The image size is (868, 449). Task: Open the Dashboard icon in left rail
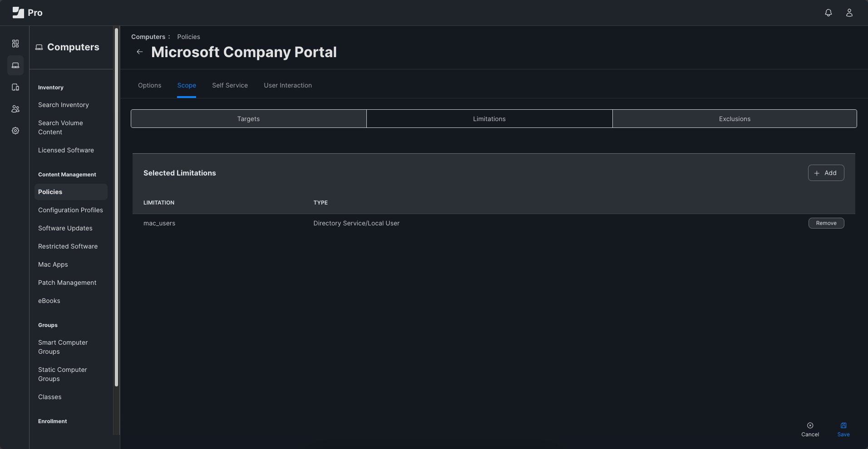(15, 44)
